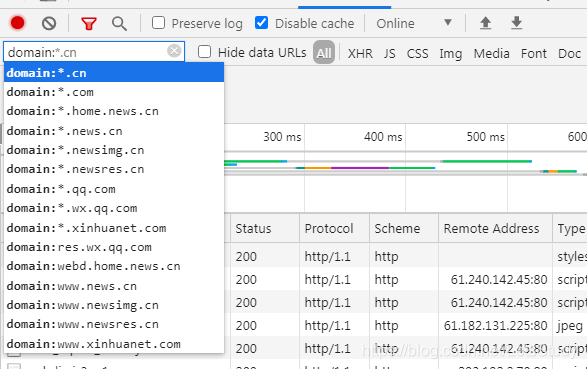This screenshot has height=369, width=587.
Task: Clear the network log
Action: (x=49, y=23)
